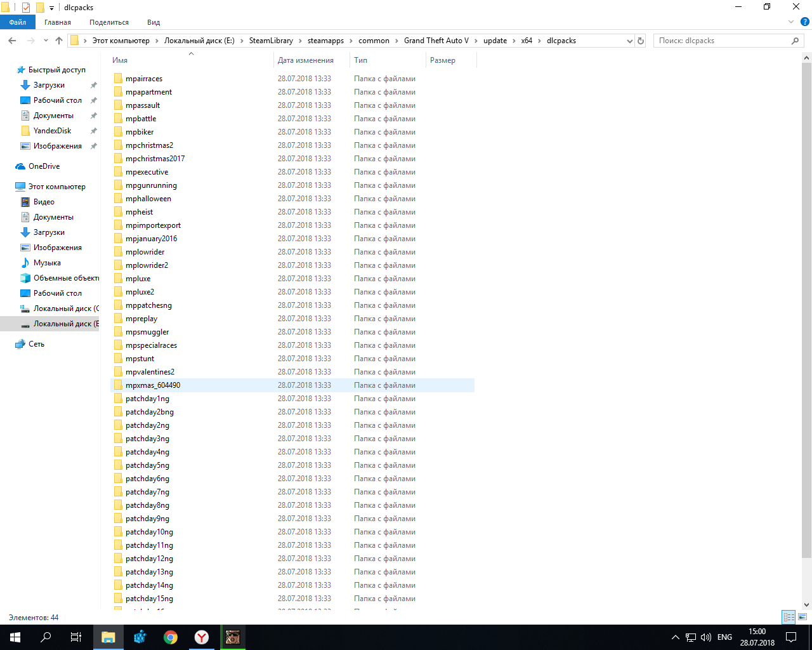
Task: Open Google Chrome from the taskbar
Action: pos(171,637)
